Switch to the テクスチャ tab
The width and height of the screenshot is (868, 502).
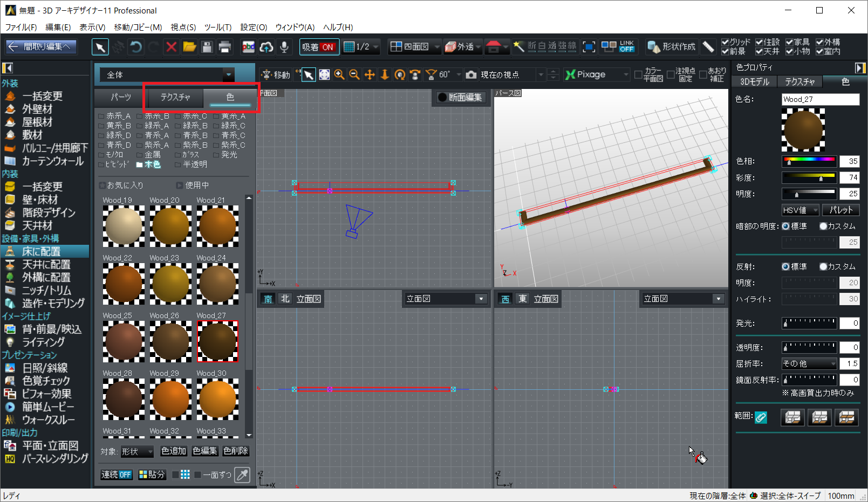(x=175, y=97)
